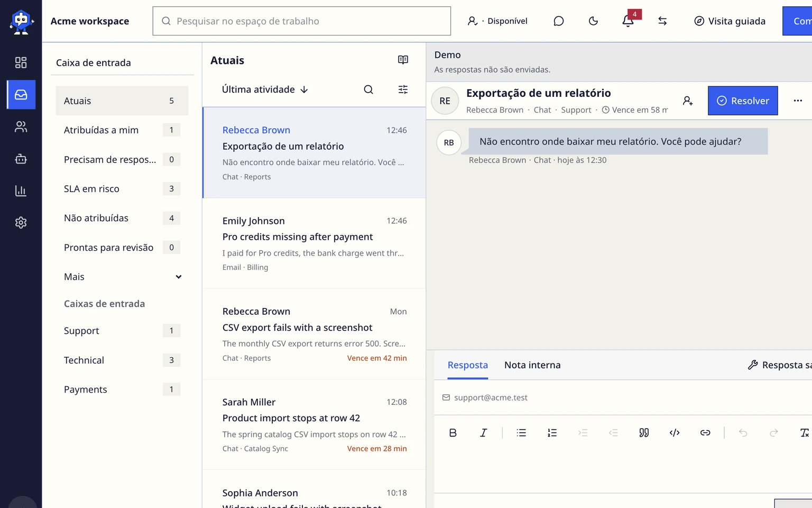Select the SLA em risco view
Viewport: 812px width, 508px height.
tap(122, 189)
